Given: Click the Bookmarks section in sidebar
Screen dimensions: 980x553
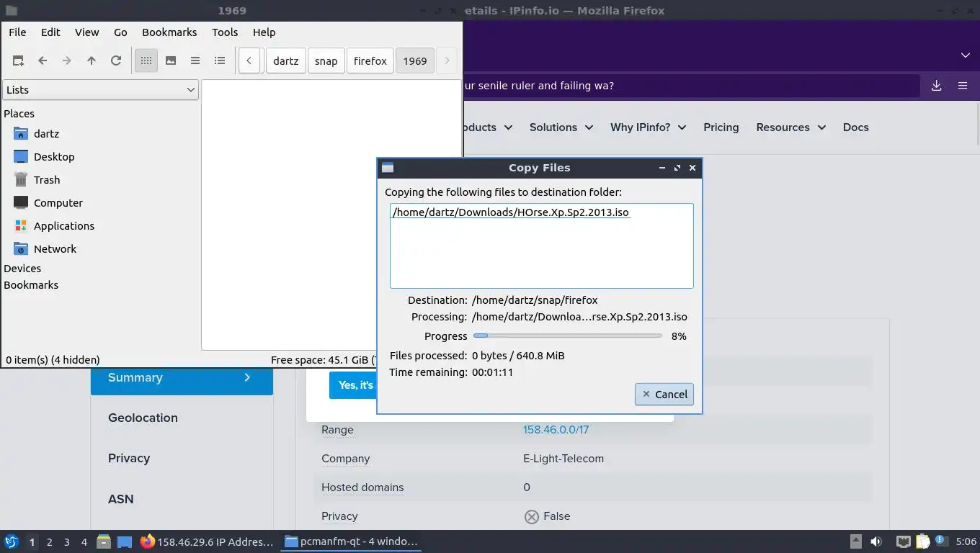Looking at the screenshot, I should click(x=31, y=285).
